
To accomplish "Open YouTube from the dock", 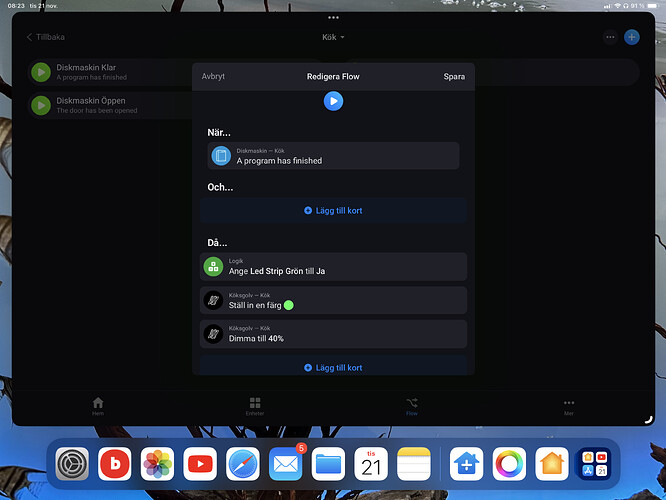I will point(200,464).
